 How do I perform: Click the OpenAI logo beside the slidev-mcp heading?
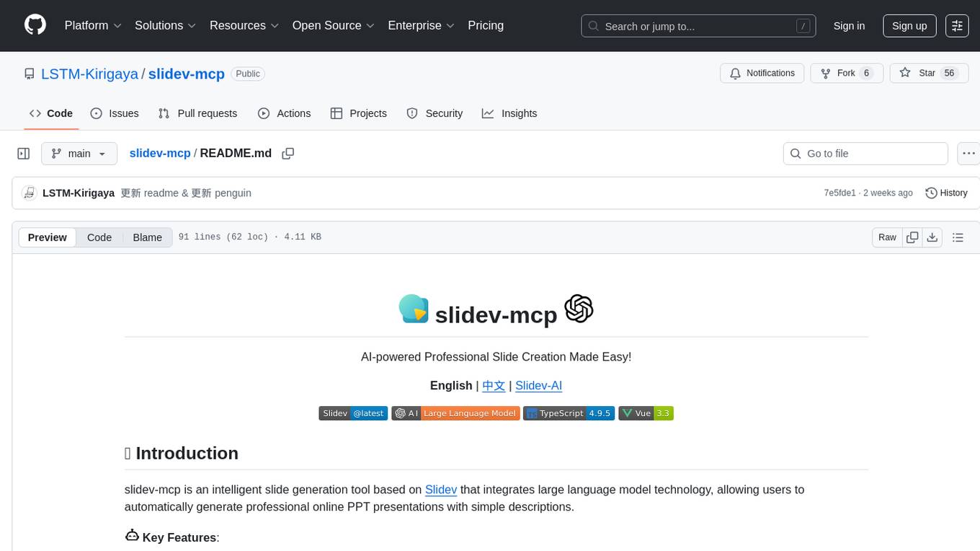point(579,309)
